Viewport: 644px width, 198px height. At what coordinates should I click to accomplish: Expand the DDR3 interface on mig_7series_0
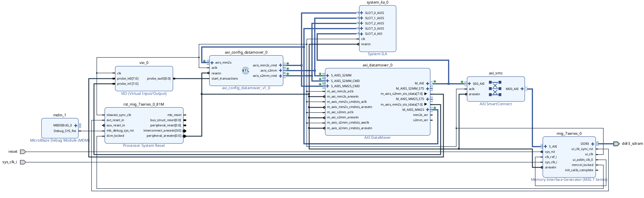coord(593,144)
